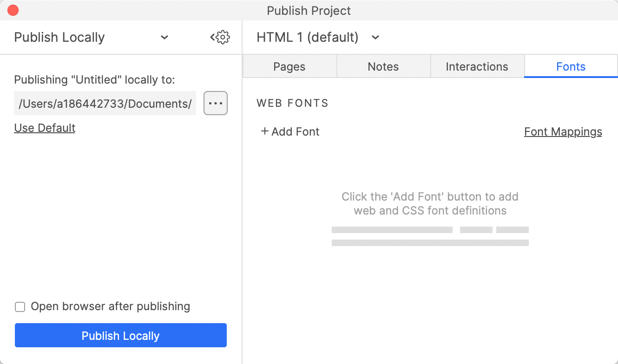618x364 pixels.
Task: Switch to the Notes tab
Action: (383, 67)
